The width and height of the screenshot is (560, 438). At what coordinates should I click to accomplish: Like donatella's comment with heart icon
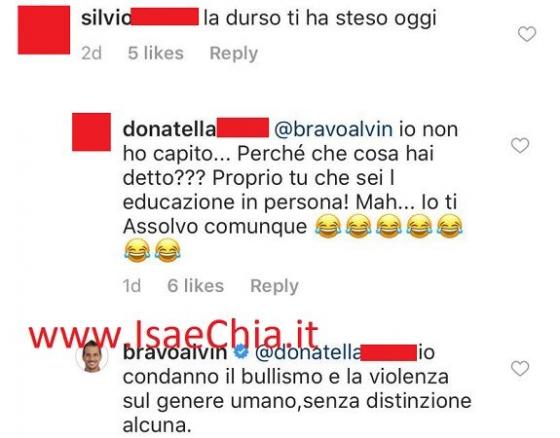point(520,145)
